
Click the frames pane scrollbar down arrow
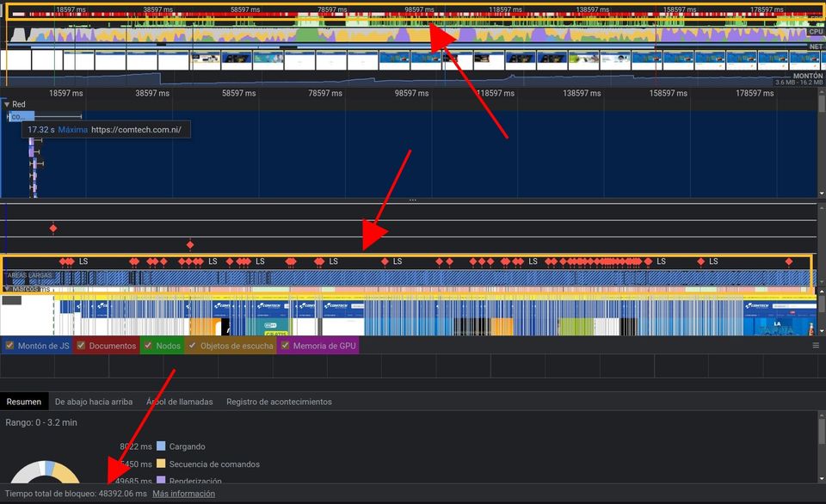click(x=822, y=331)
